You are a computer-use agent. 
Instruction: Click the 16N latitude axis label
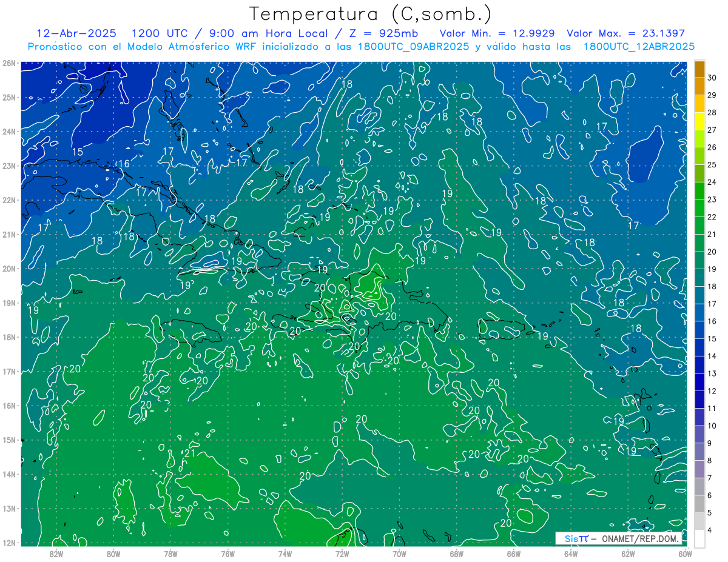[x=9, y=406]
